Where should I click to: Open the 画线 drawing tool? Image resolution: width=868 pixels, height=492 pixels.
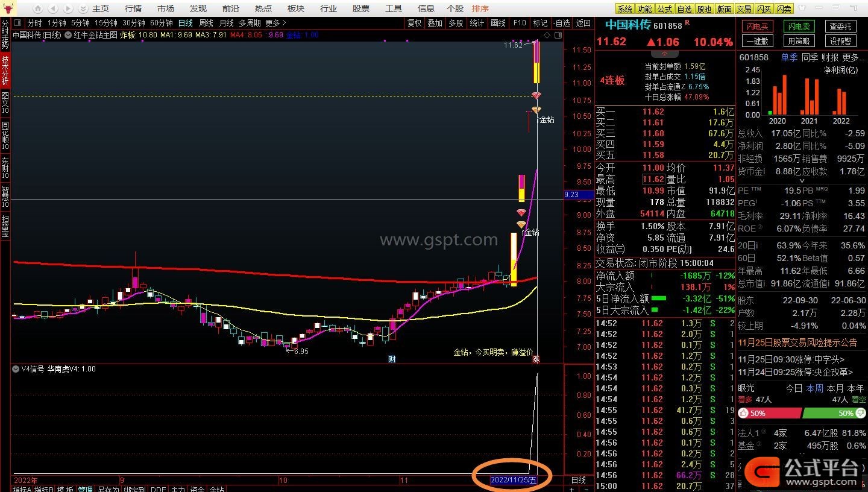[498, 23]
